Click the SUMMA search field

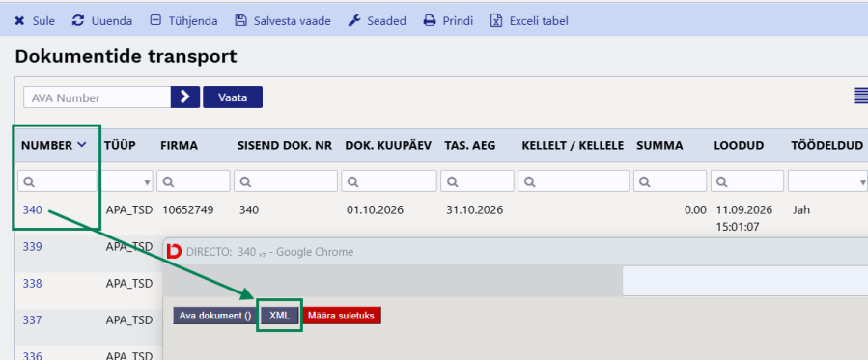click(670, 181)
